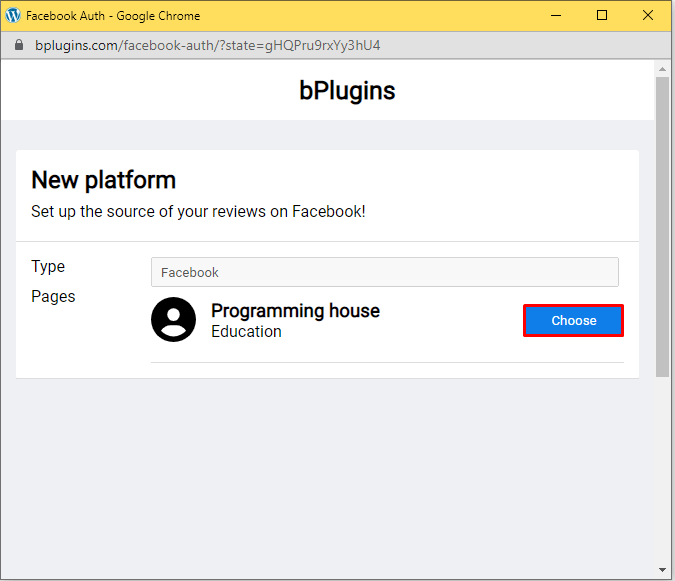
Task: Click the scrollbar down arrow
Action: [662, 571]
